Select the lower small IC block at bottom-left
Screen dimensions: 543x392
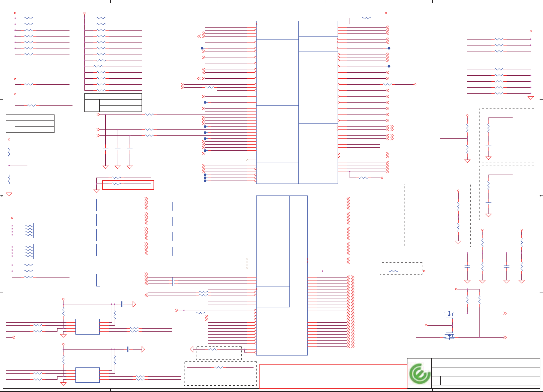[87, 375]
